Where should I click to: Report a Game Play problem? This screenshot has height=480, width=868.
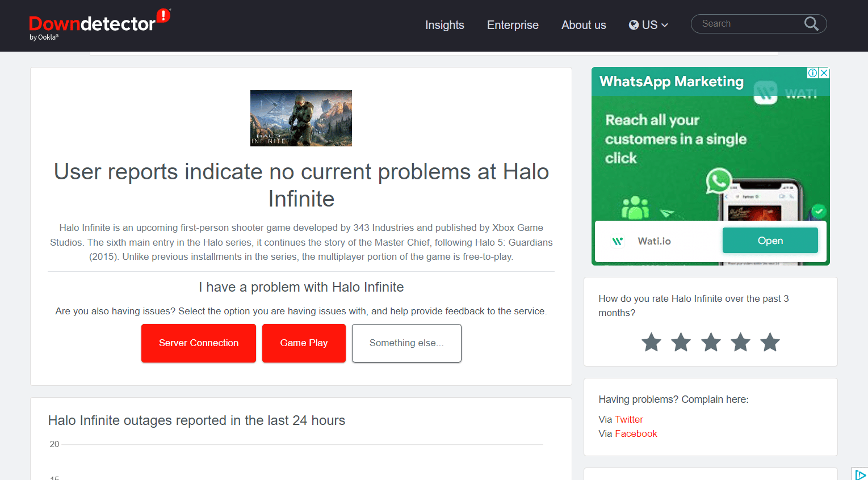(304, 343)
